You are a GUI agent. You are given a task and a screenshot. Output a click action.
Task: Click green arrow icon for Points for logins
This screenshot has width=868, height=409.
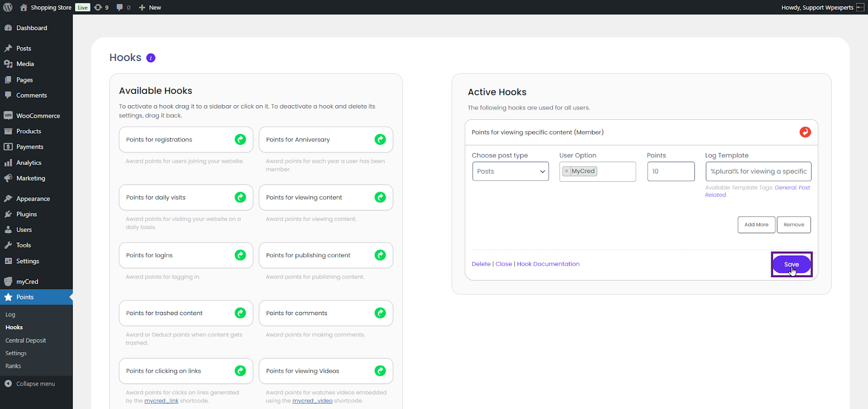pyautogui.click(x=240, y=255)
